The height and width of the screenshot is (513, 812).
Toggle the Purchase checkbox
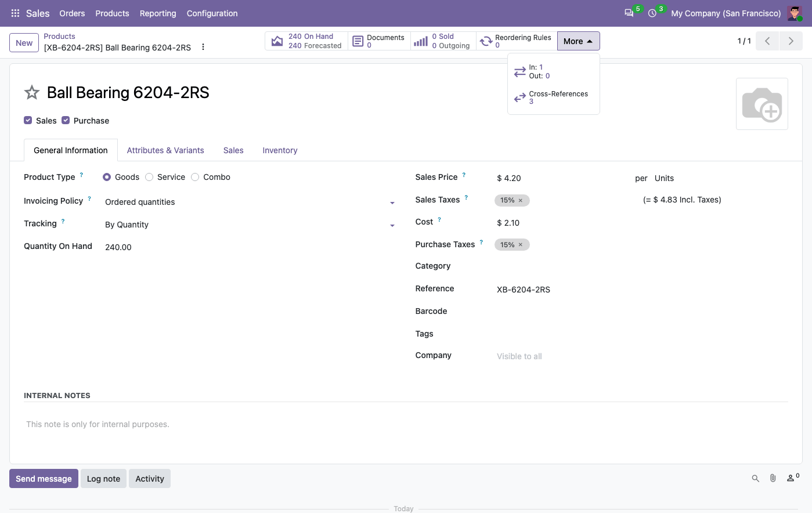66,120
